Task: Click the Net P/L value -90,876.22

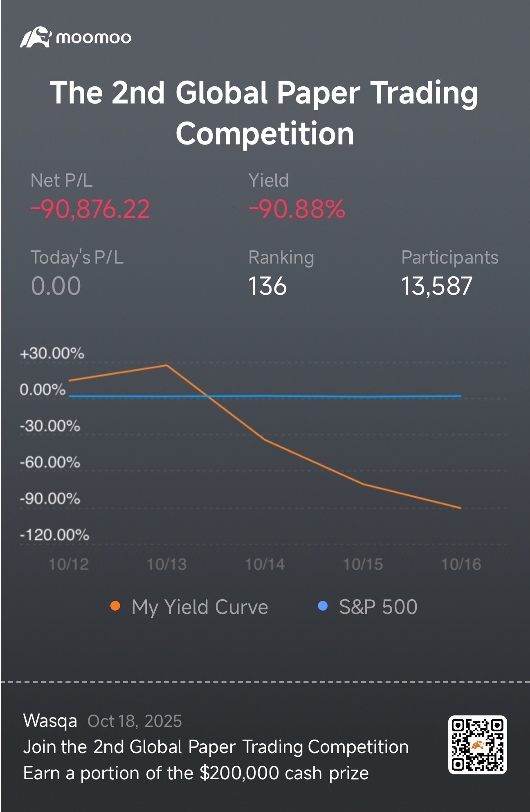Action: [90, 209]
